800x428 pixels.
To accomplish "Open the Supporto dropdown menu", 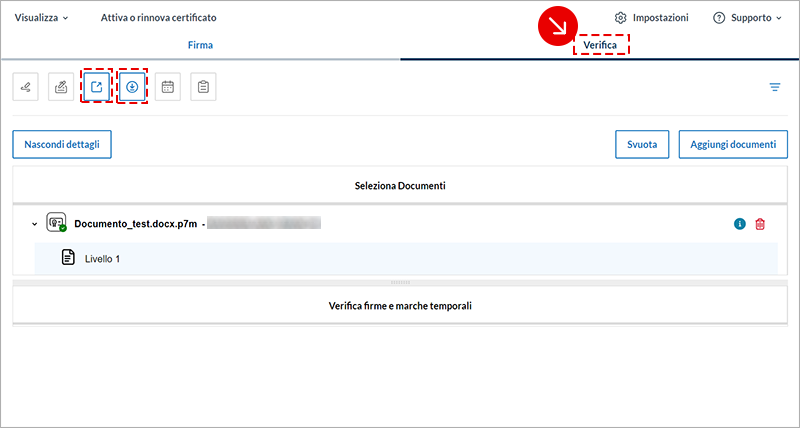I will click(x=748, y=18).
